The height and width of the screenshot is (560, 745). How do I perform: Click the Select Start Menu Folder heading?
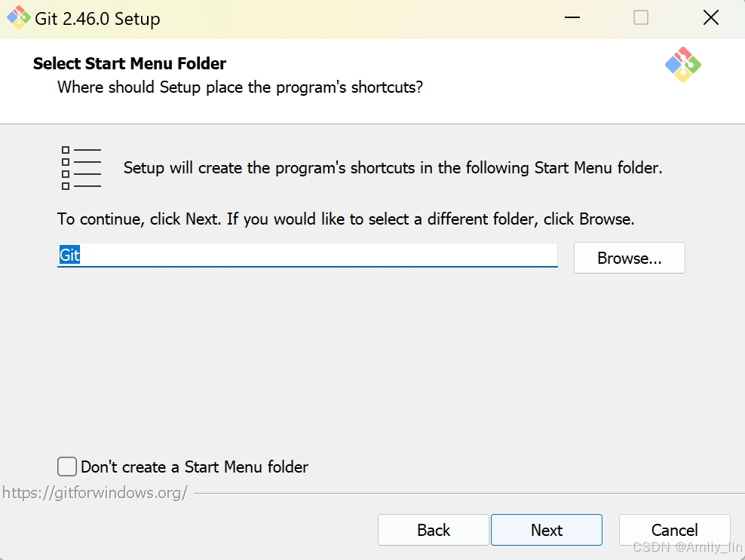pyautogui.click(x=129, y=63)
